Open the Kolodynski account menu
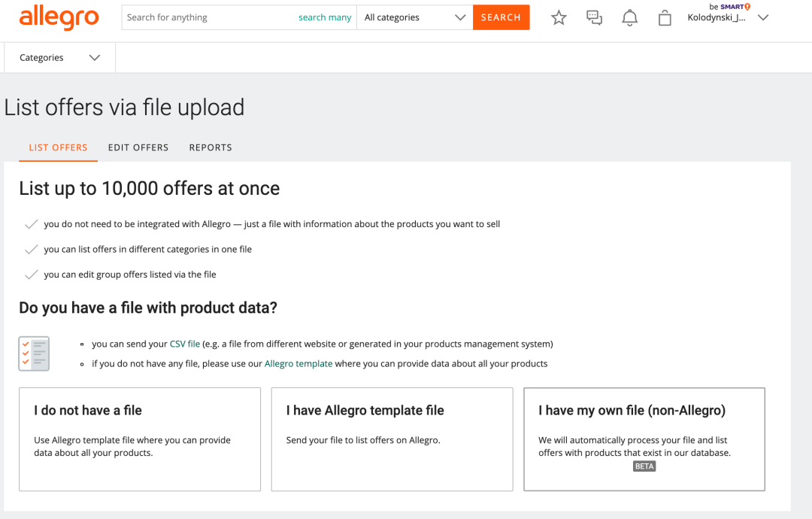 point(727,18)
